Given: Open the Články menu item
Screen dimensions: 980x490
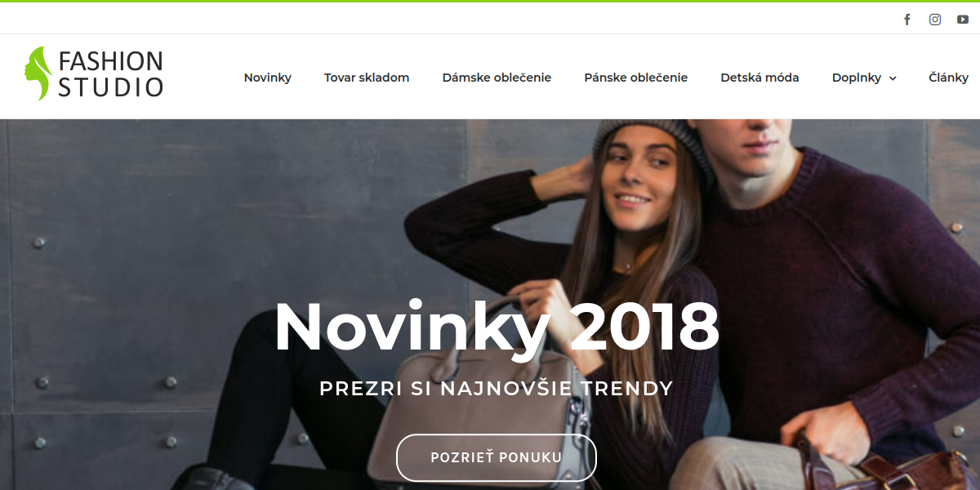Looking at the screenshot, I should [949, 78].
